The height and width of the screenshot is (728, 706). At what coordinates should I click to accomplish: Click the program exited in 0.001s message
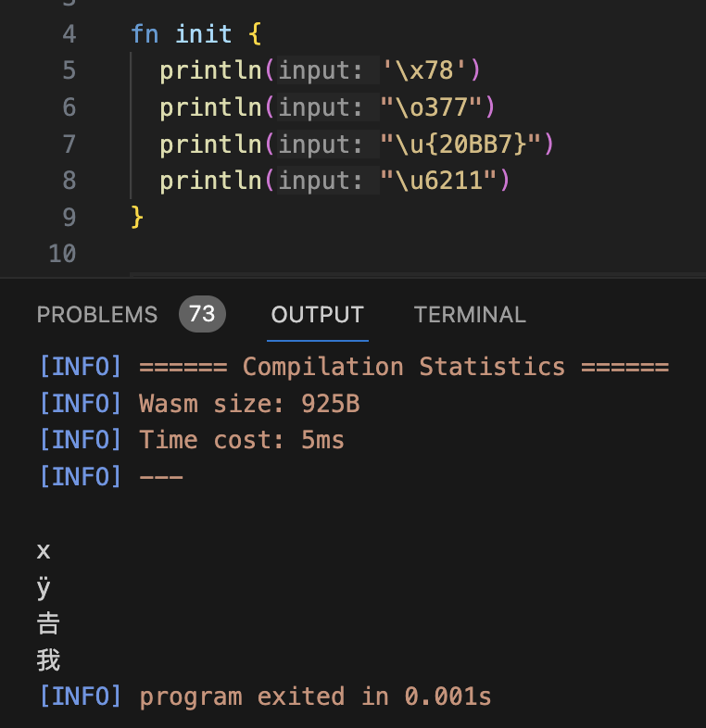click(315, 697)
